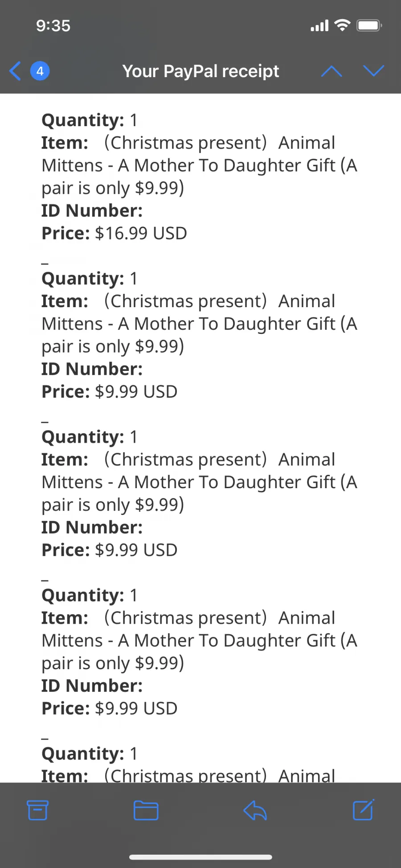Image resolution: width=401 pixels, height=868 pixels.
Task: Reply using the curved arrow icon
Action: click(255, 810)
